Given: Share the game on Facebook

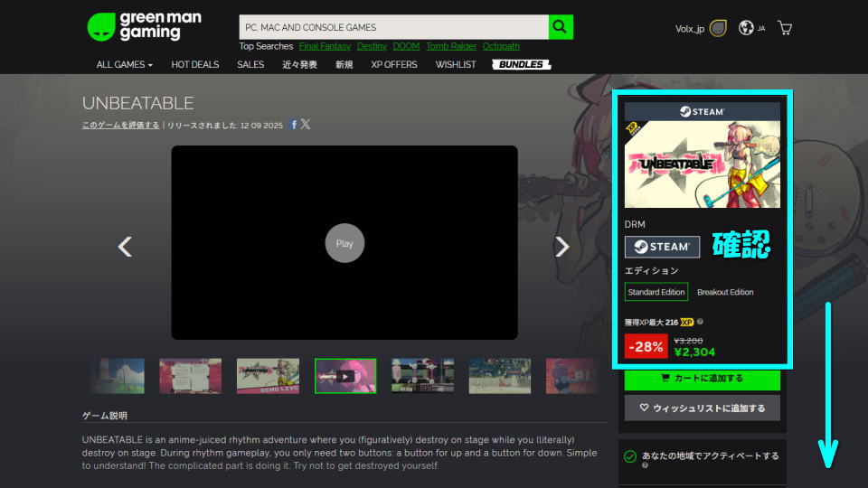Looking at the screenshot, I should (294, 125).
